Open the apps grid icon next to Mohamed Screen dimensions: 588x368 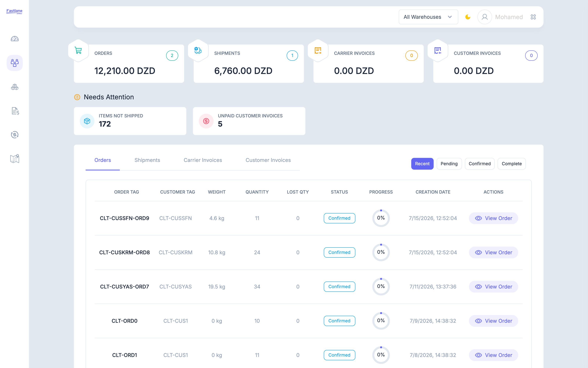click(x=533, y=17)
